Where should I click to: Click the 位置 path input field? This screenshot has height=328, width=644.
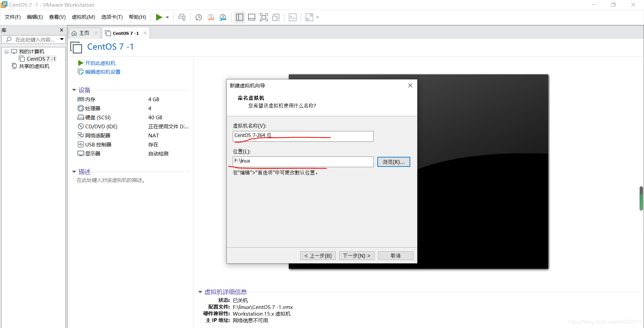(x=303, y=161)
